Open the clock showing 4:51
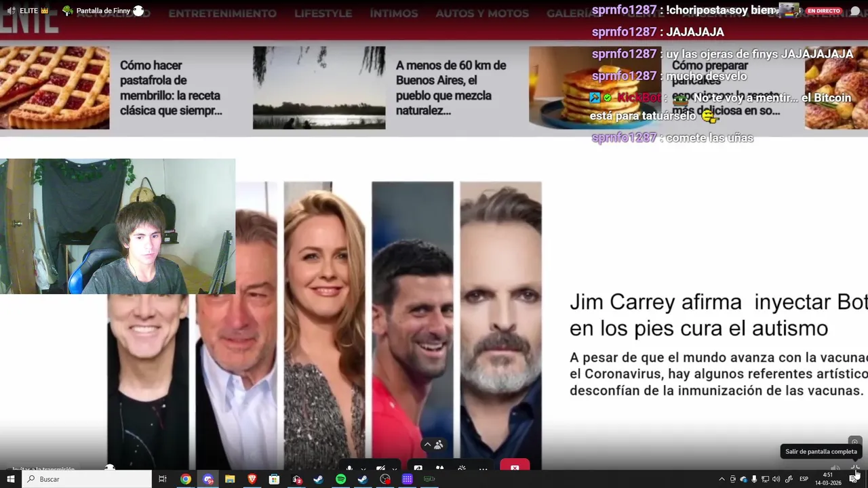 [828, 479]
